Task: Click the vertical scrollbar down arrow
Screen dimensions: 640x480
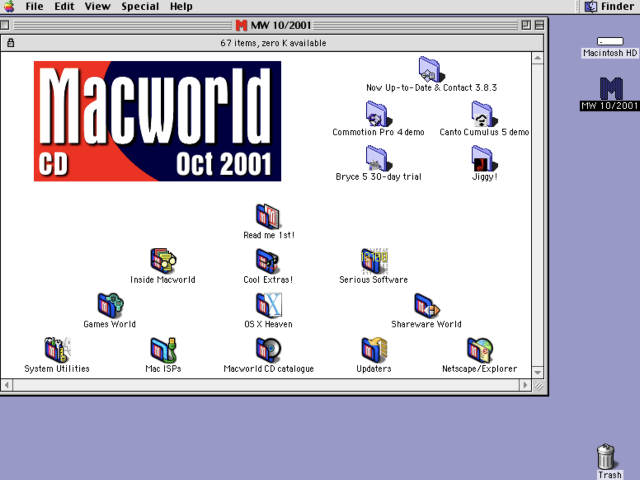Action: click(538, 372)
